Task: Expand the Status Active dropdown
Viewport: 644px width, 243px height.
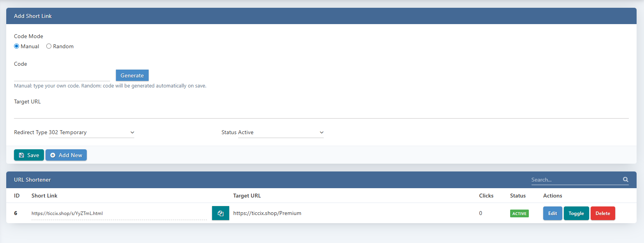Action: coord(281,133)
